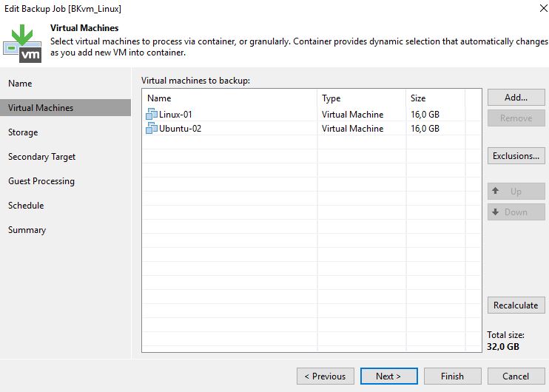Click the Up arrow icon

(496, 191)
